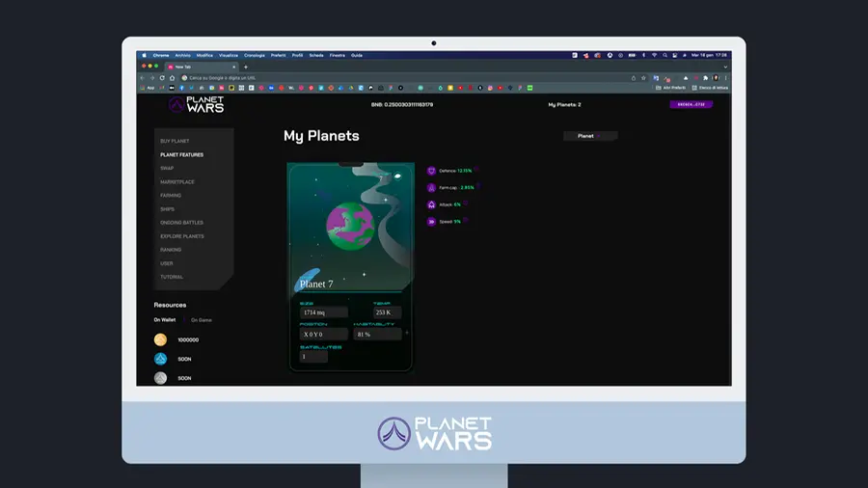Click the Habitability field showing 81 %

(x=377, y=335)
